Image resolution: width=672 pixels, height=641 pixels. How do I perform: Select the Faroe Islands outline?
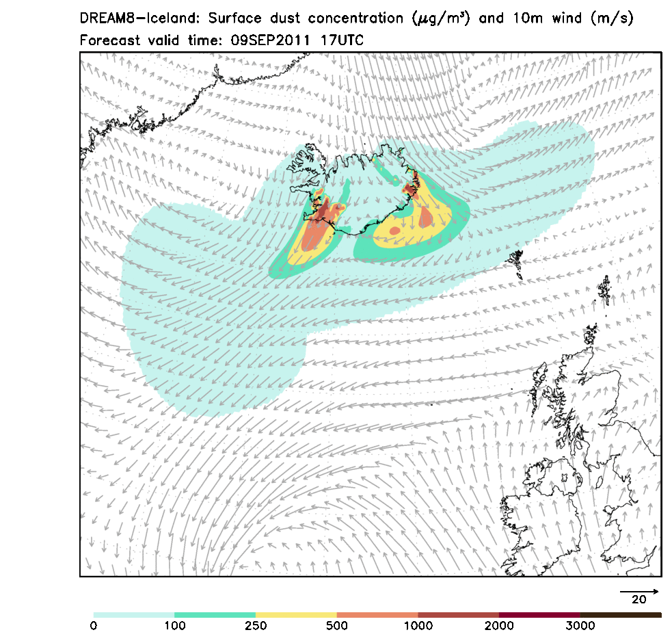click(x=517, y=263)
